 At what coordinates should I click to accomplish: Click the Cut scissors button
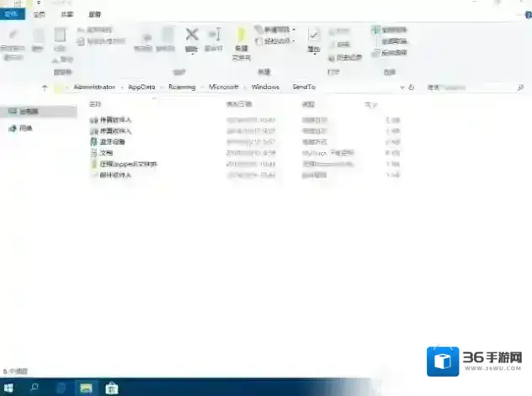[63, 60]
